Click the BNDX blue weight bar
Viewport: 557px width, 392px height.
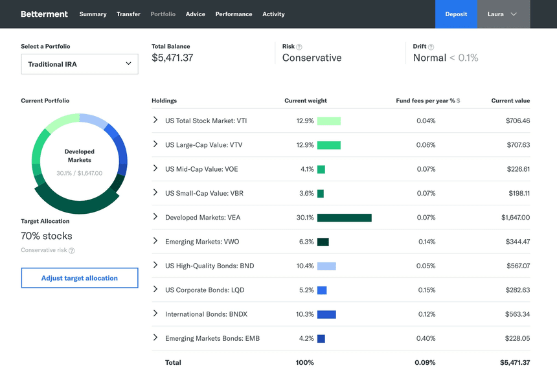click(x=326, y=314)
